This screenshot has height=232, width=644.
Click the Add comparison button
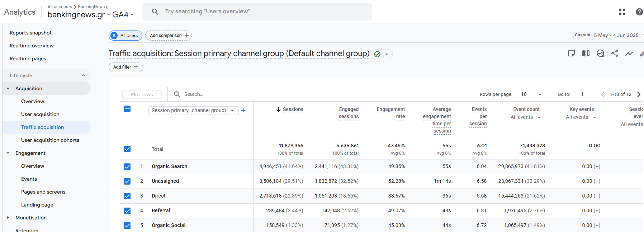coord(169,36)
